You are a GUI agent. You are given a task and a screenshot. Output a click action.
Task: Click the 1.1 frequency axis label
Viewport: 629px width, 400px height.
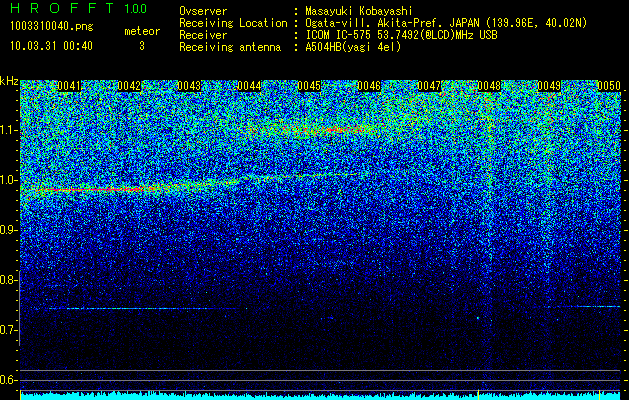tap(8, 130)
